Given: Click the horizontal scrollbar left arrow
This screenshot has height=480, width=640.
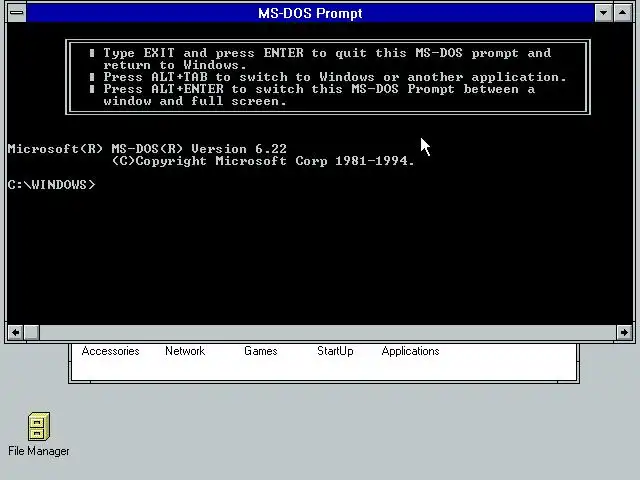Looking at the screenshot, I should [x=16, y=332].
